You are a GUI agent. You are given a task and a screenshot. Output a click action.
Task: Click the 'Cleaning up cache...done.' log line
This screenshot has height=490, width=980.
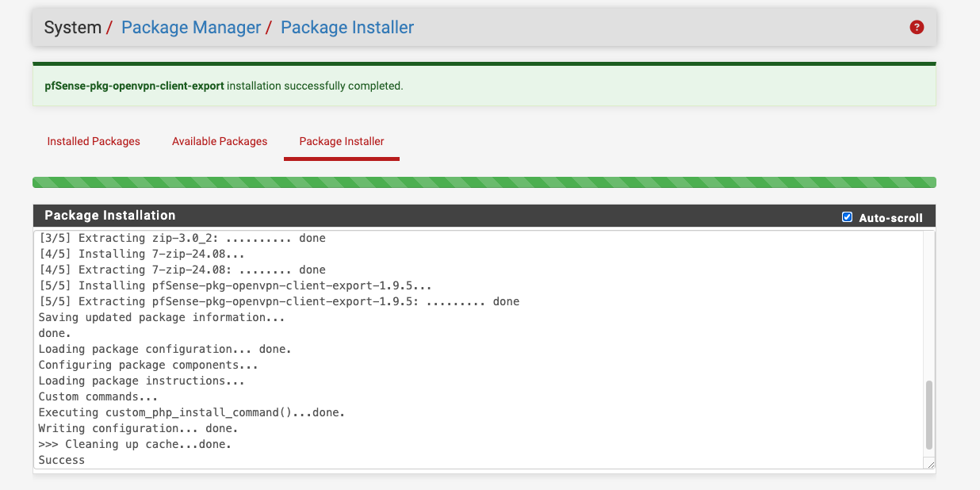point(135,444)
